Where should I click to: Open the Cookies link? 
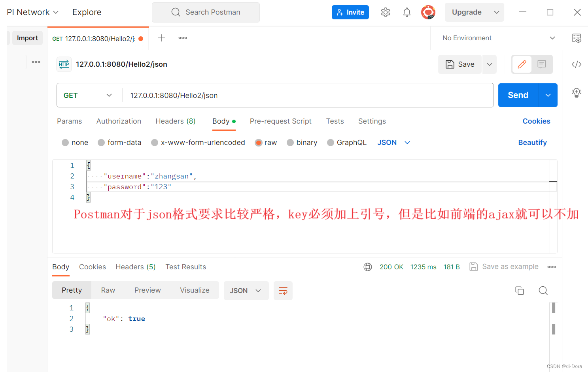(x=536, y=121)
